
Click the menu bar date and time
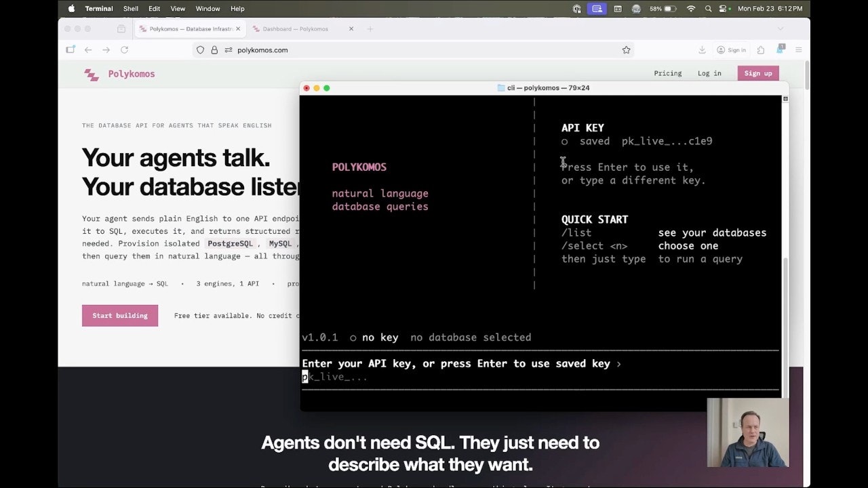click(x=770, y=9)
